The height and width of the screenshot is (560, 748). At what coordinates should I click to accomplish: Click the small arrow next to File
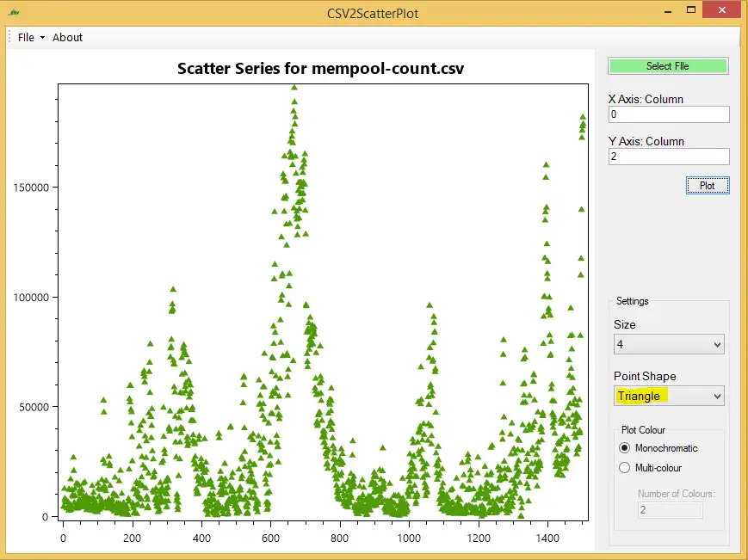pos(42,38)
